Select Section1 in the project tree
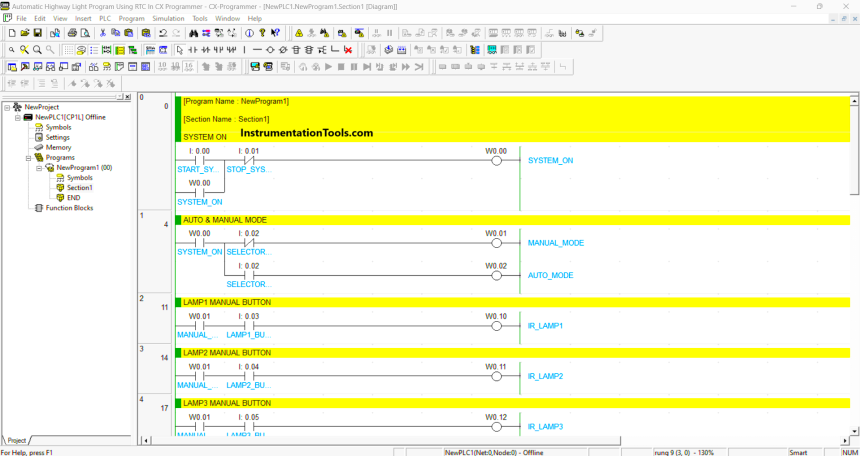This screenshot has width=860, height=456. [80, 188]
